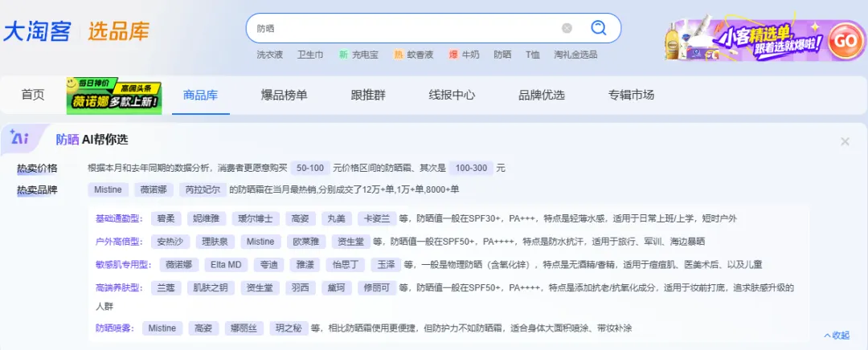Select the 羽西 brand tag
Viewport: 868px width, 350px height.
pos(301,288)
